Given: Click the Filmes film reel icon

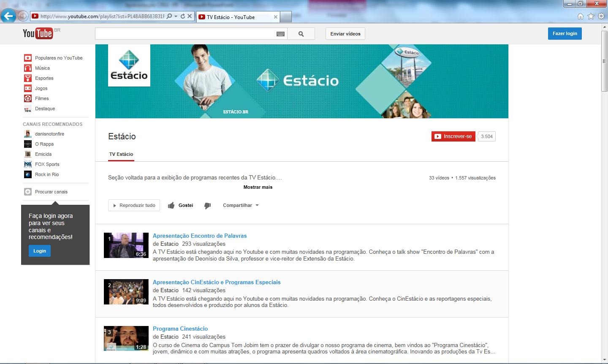Looking at the screenshot, I should point(28,98).
